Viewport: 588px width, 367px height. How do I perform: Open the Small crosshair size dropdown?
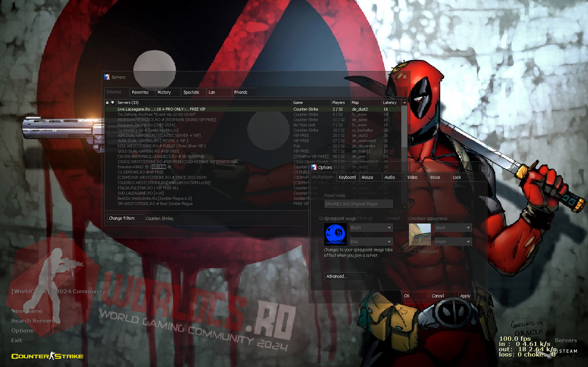[x=453, y=227]
